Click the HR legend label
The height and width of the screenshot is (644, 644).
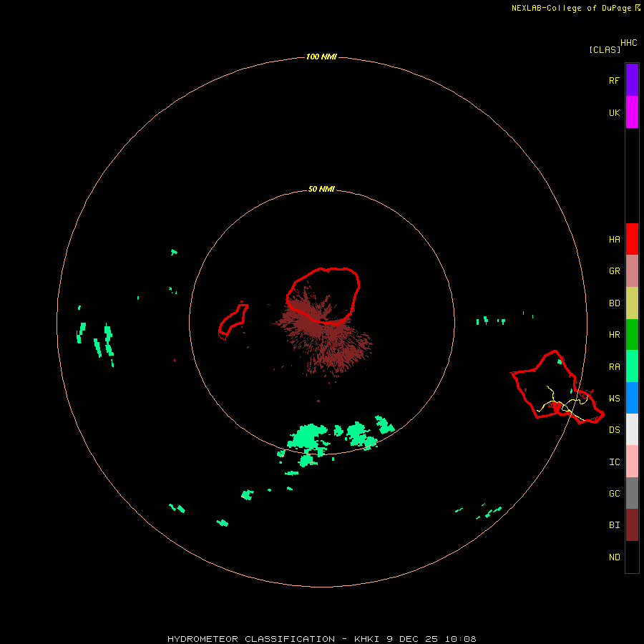click(614, 335)
